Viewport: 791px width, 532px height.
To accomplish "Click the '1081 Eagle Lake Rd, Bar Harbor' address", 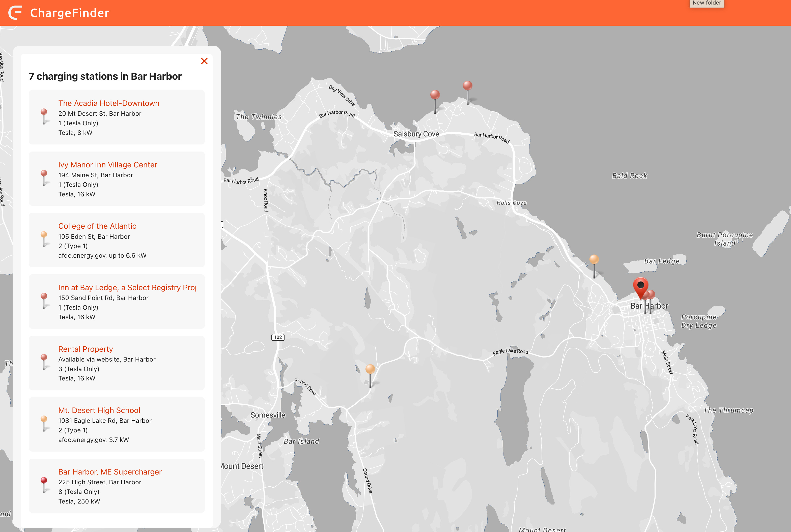I will (x=105, y=420).
